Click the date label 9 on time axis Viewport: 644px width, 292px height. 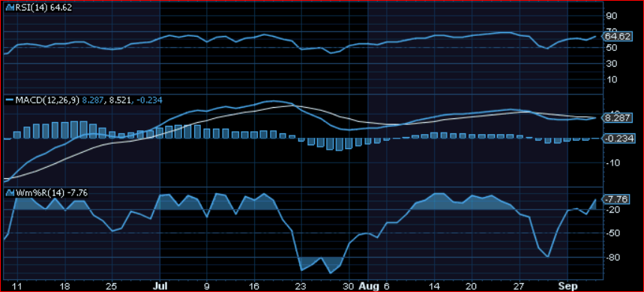(x=208, y=285)
